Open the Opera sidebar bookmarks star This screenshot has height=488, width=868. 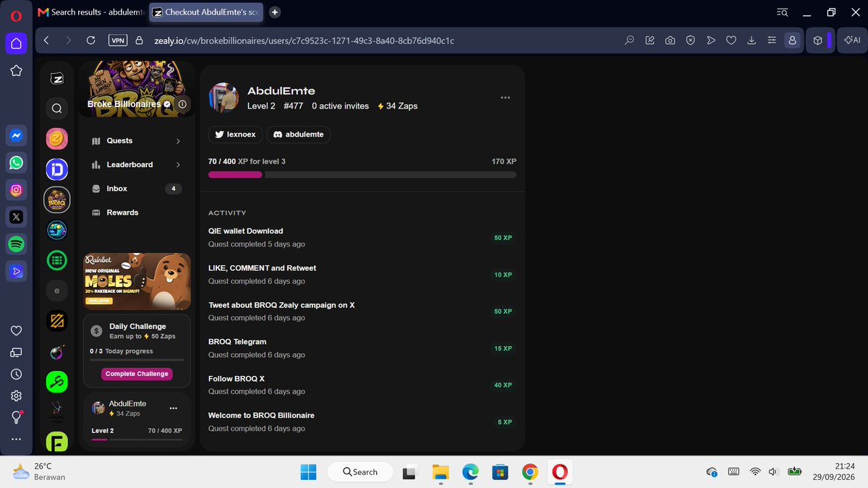pos(16,71)
